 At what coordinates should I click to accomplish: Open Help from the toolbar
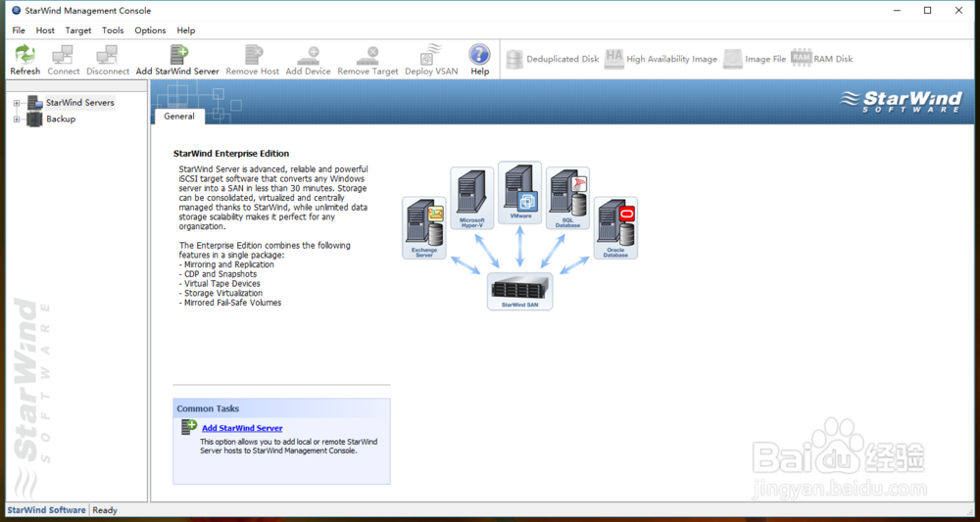tap(480, 60)
